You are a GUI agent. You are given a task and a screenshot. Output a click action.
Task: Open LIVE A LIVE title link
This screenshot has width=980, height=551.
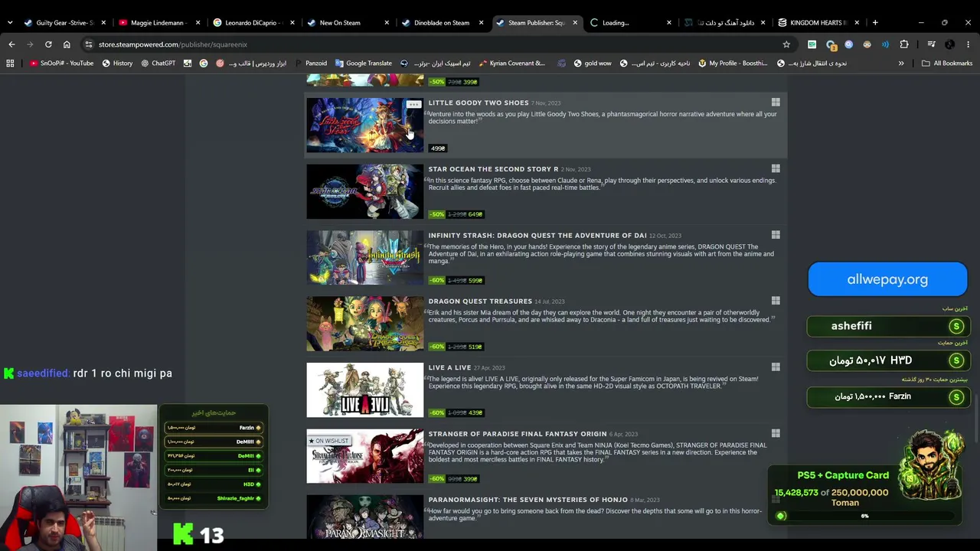click(449, 367)
